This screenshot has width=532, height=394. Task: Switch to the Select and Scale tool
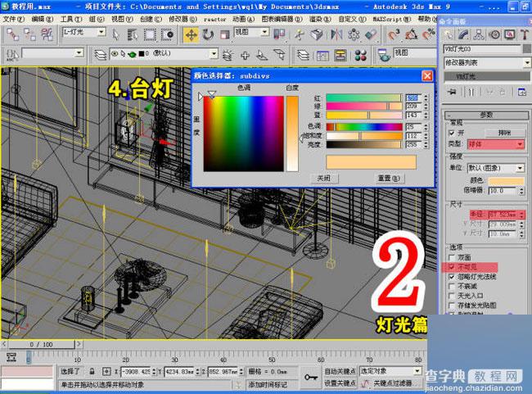224,34
